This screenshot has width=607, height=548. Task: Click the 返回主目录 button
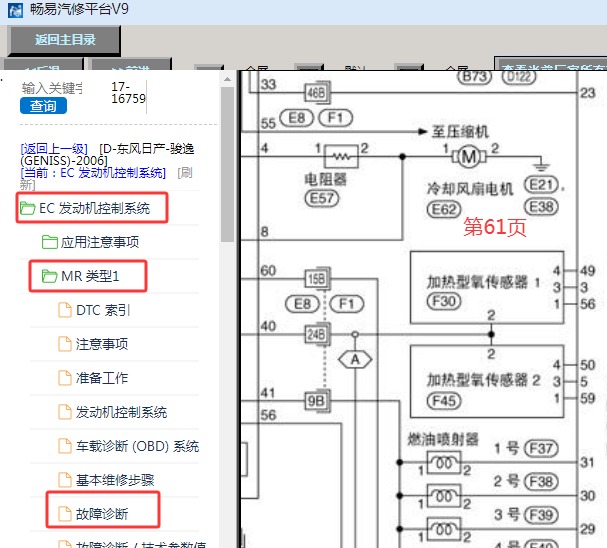64,40
